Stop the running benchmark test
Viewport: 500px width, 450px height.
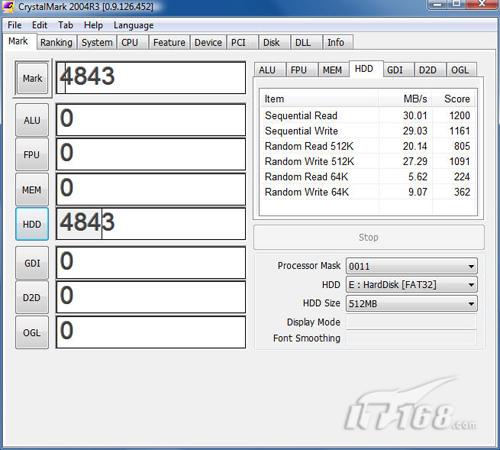click(369, 237)
